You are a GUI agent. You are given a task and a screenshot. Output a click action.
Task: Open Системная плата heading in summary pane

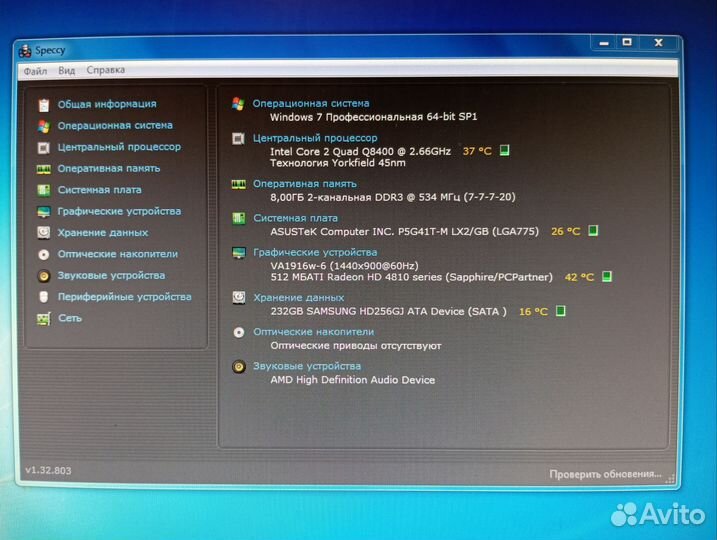[295, 218]
